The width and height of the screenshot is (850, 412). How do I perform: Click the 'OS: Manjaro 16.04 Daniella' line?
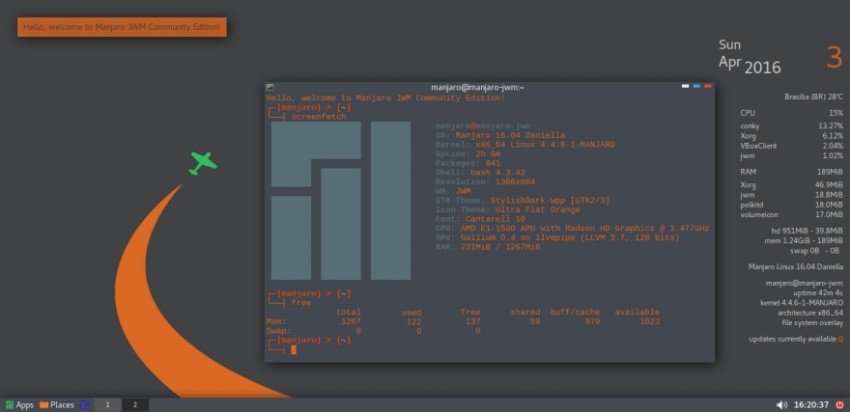coord(500,135)
